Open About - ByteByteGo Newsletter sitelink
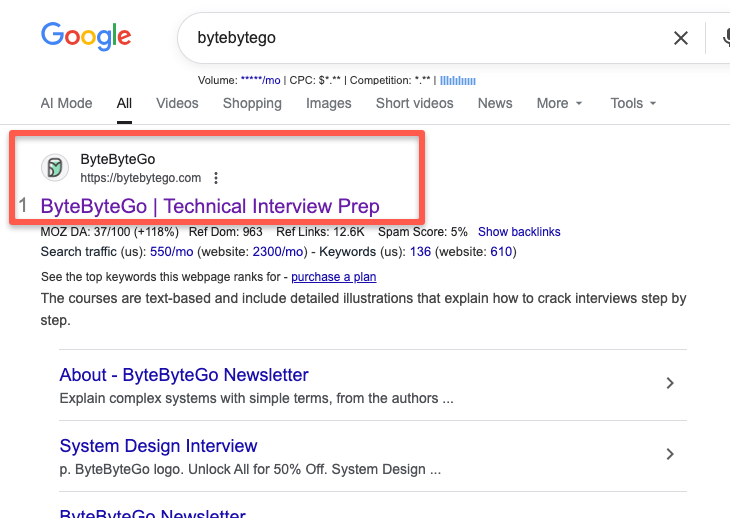The image size is (730, 518). (x=184, y=375)
